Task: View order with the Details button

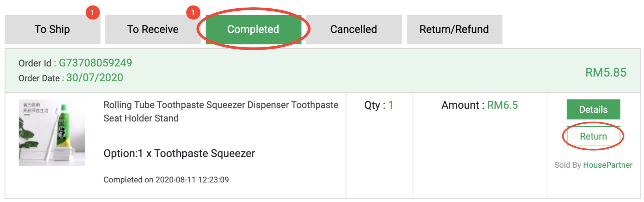Action: (x=593, y=109)
